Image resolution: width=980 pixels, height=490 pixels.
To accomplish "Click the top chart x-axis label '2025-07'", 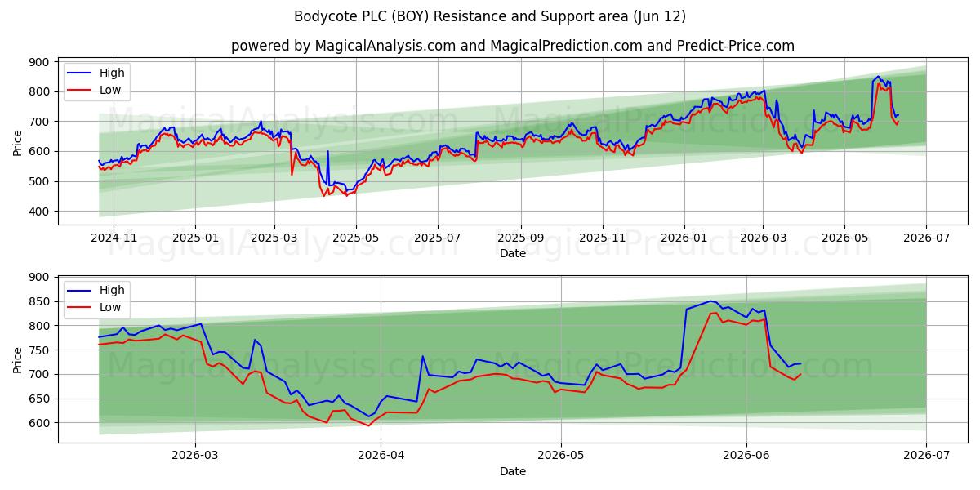I will [439, 240].
